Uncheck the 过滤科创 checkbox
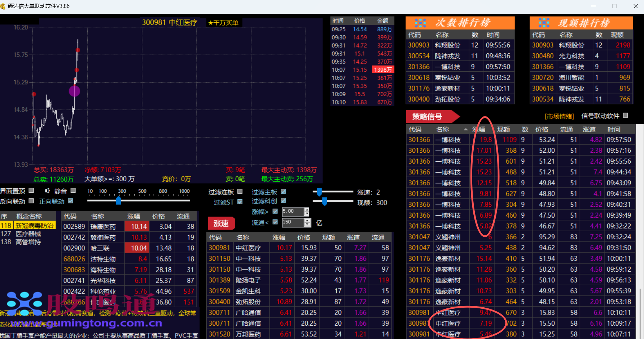This screenshot has width=644, height=339. [x=283, y=200]
